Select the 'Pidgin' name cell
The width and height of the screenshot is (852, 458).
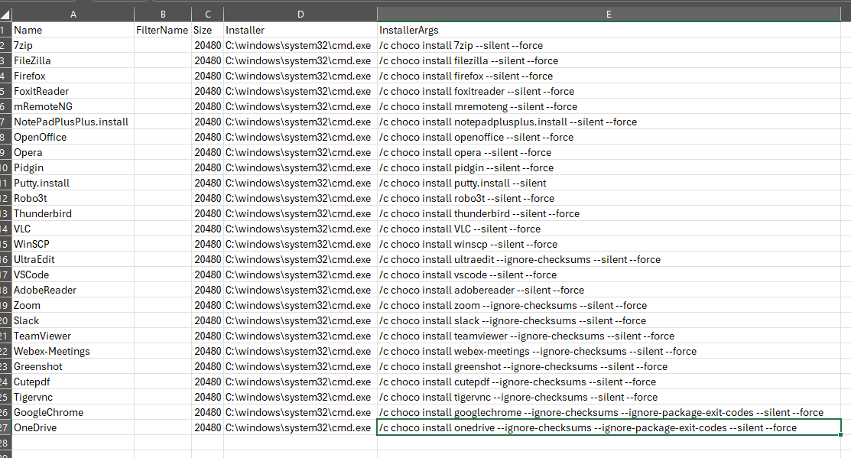[x=73, y=167]
